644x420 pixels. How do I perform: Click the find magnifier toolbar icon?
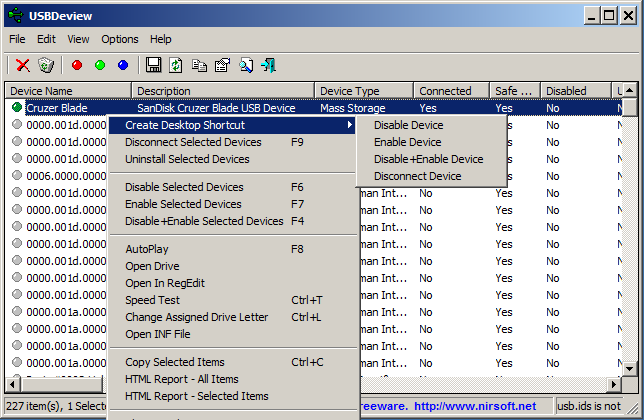(246, 65)
